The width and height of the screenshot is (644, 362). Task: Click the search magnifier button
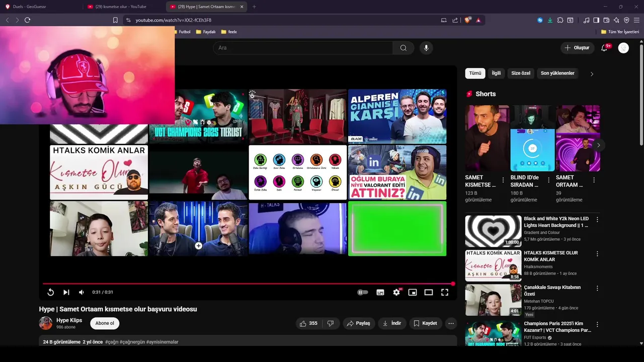(403, 48)
